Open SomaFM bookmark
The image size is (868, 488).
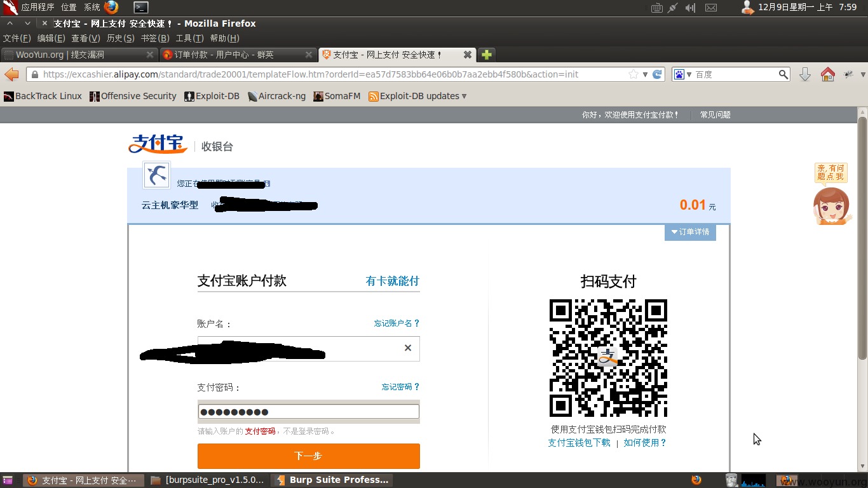point(337,96)
